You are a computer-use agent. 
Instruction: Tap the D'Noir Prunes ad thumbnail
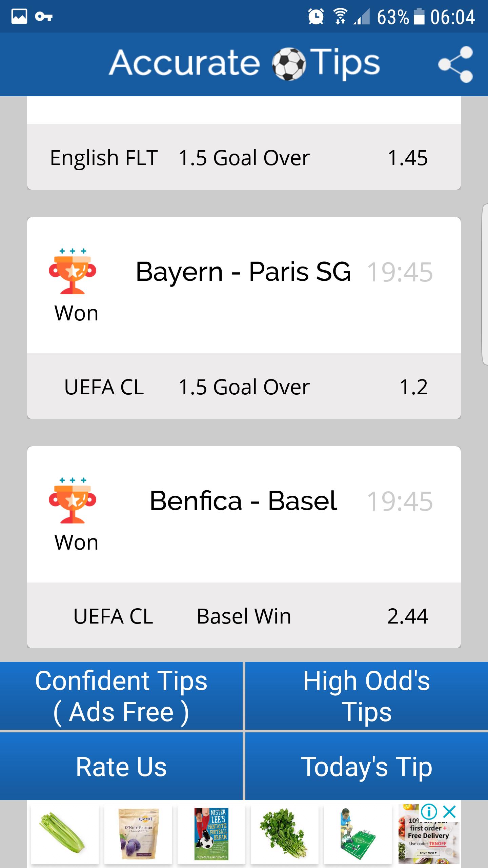tap(138, 833)
